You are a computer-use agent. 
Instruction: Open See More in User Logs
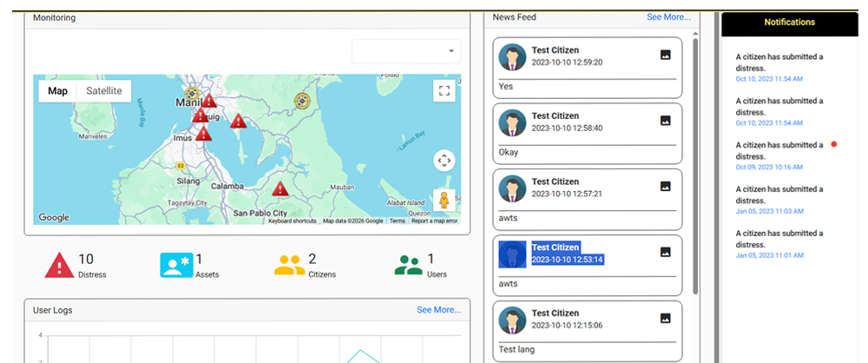pyautogui.click(x=438, y=310)
